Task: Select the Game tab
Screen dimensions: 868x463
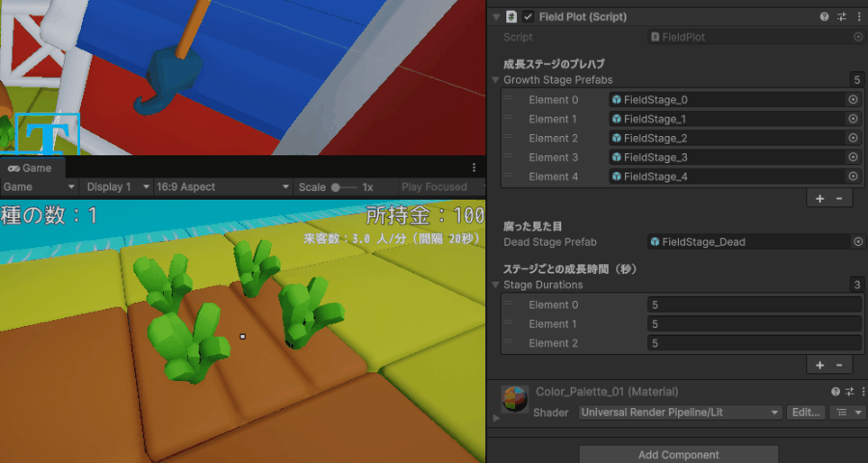Action: point(31,168)
